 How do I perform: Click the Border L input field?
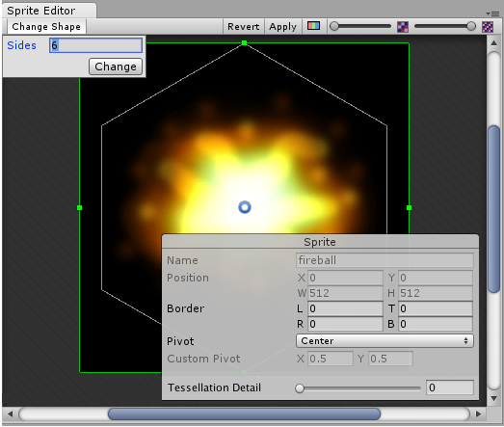point(345,308)
